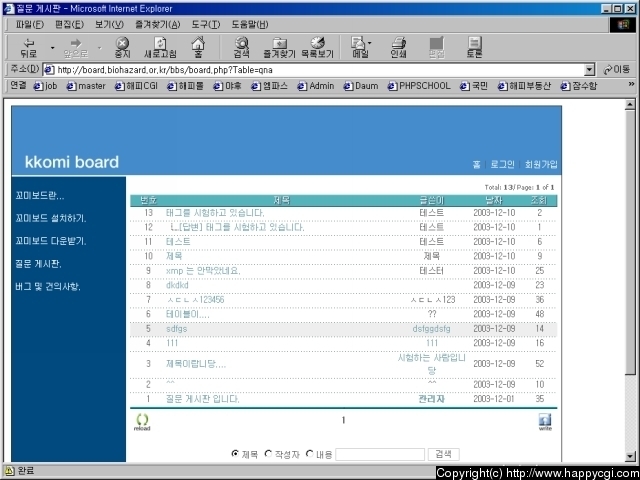Select the 내용 search radio button

(x=309, y=453)
